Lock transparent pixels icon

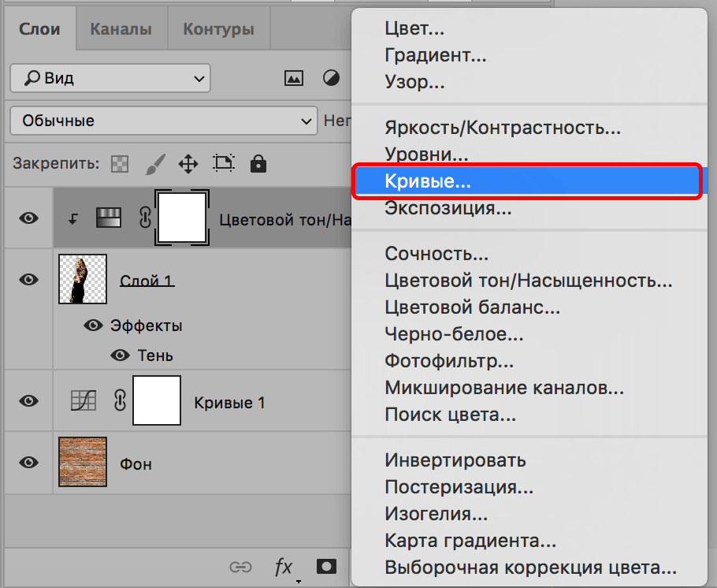(119, 164)
